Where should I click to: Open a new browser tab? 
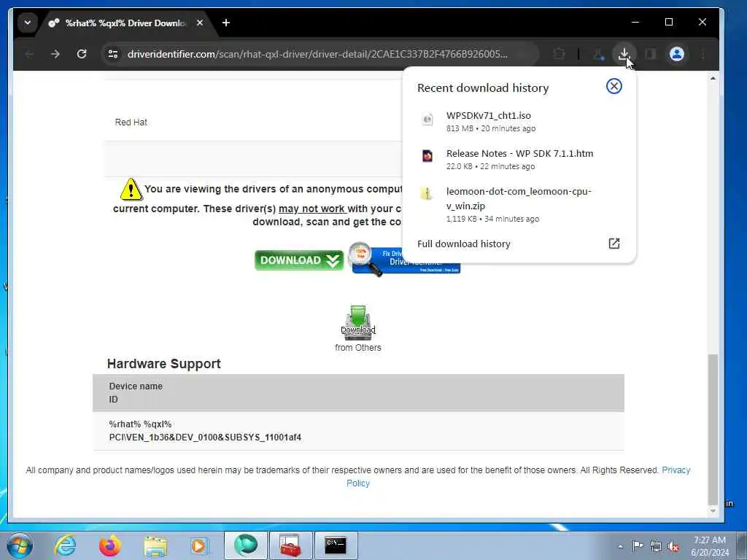pos(226,23)
